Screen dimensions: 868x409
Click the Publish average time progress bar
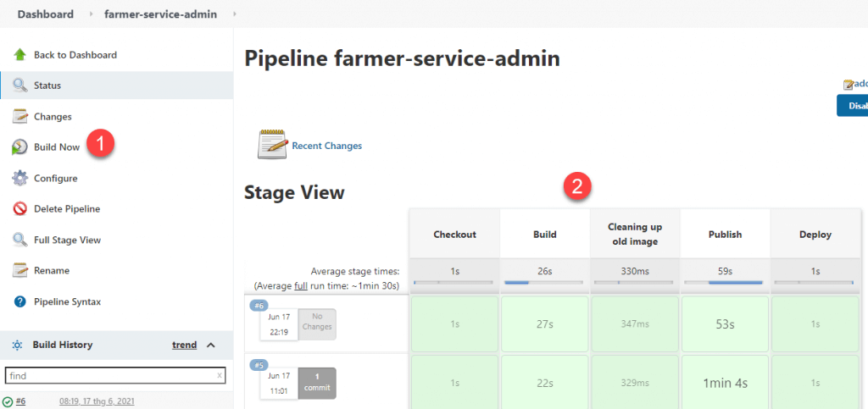click(724, 283)
